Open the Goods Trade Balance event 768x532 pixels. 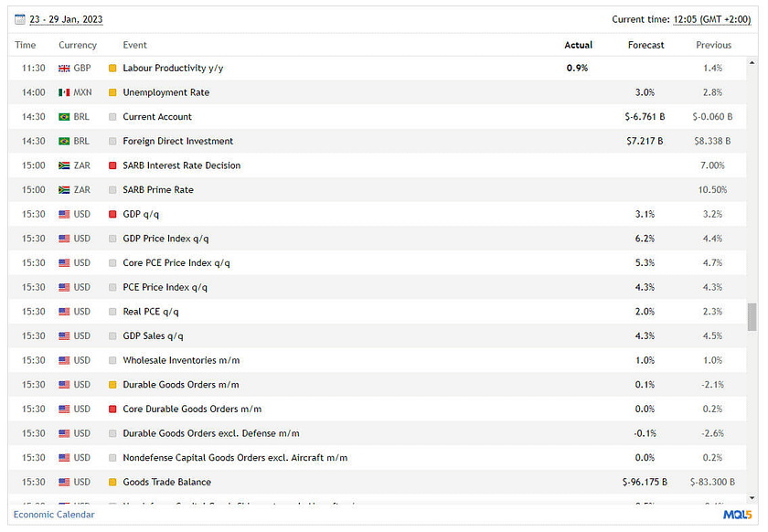[166, 482]
